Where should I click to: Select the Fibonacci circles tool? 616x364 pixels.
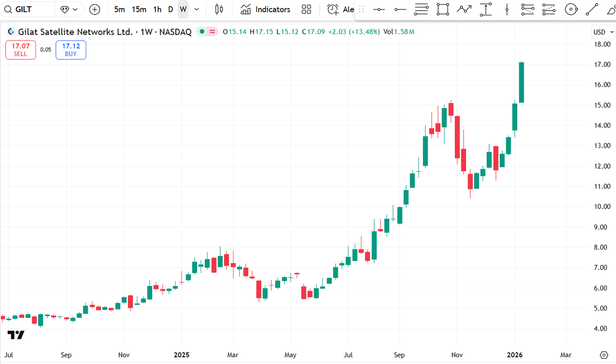[570, 9]
